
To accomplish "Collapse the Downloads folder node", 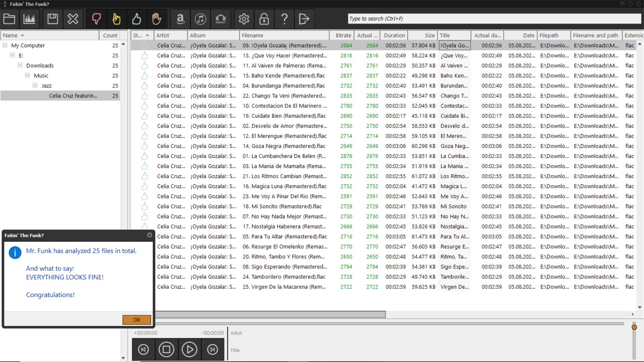I will pyautogui.click(x=20, y=65).
